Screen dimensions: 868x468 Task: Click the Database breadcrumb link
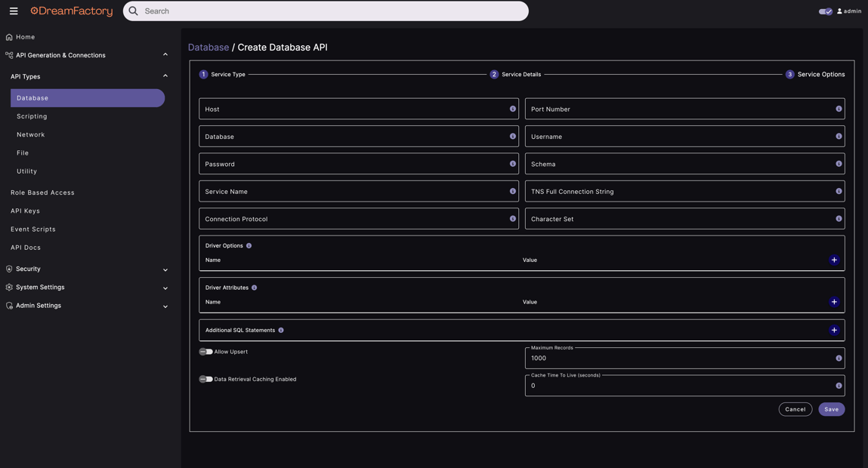click(x=208, y=48)
